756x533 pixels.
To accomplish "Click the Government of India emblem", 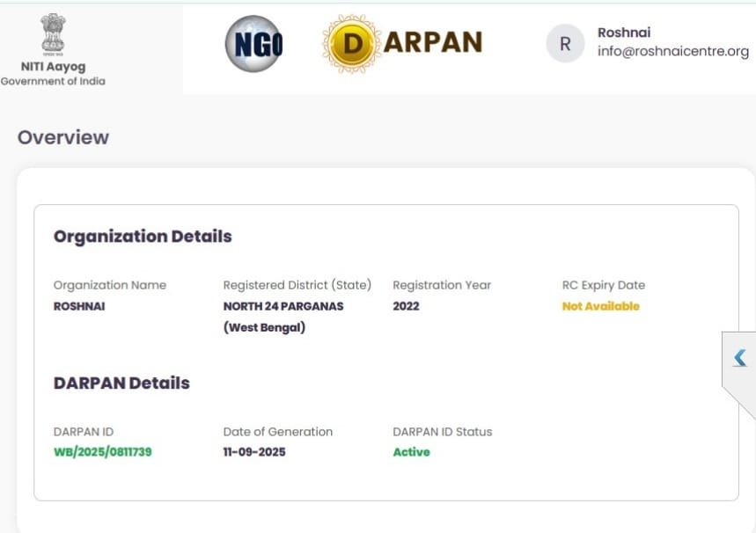I will tap(53, 33).
